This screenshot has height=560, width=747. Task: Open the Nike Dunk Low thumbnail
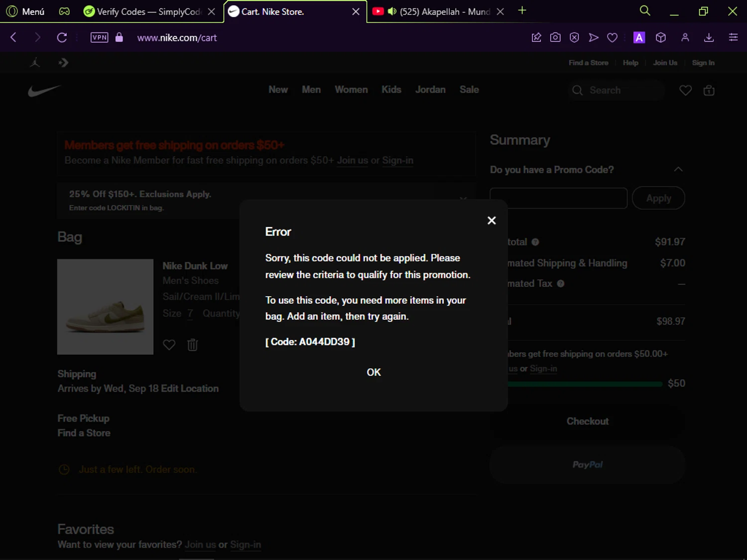pos(105,307)
